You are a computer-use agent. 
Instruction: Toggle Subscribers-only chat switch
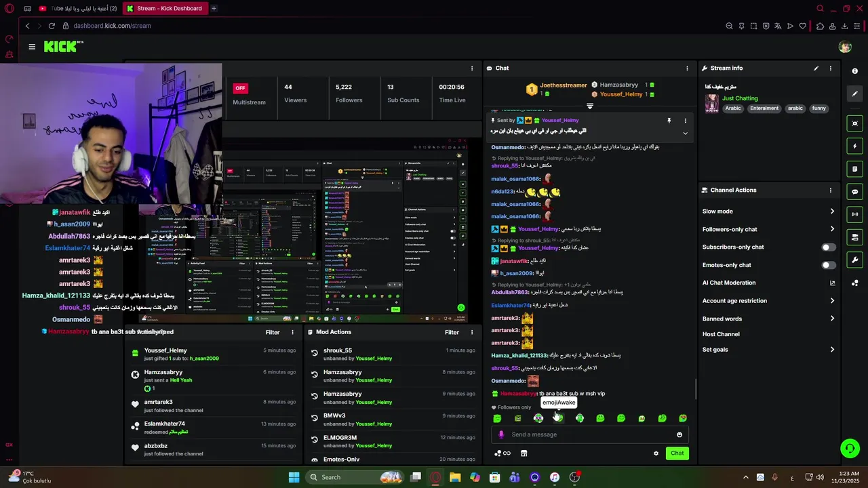pyautogui.click(x=829, y=247)
